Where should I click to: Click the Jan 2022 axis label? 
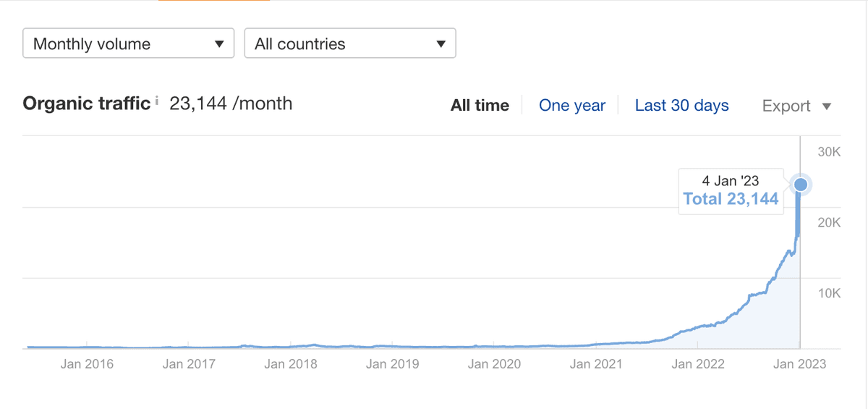pyautogui.click(x=698, y=364)
